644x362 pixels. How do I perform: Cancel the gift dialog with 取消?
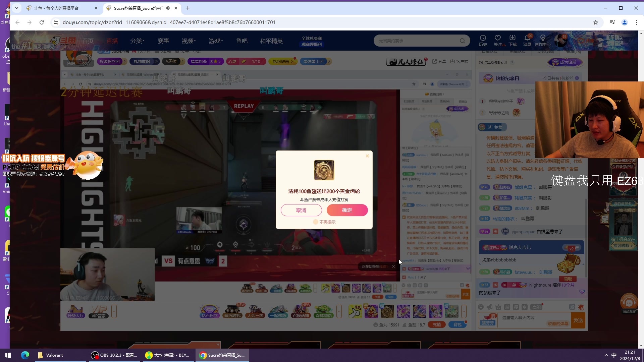[301, 210]
